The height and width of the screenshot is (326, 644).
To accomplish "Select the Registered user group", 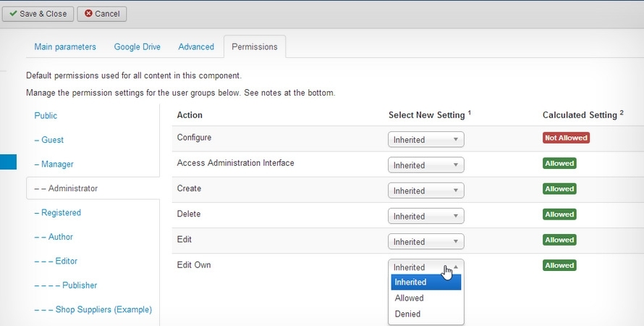I will tap(57, 212).
